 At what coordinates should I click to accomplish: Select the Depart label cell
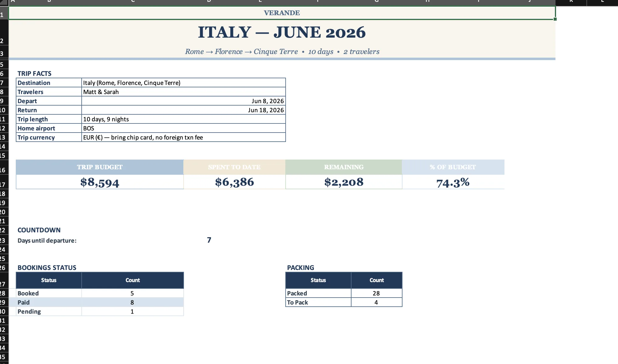point(49,101)
